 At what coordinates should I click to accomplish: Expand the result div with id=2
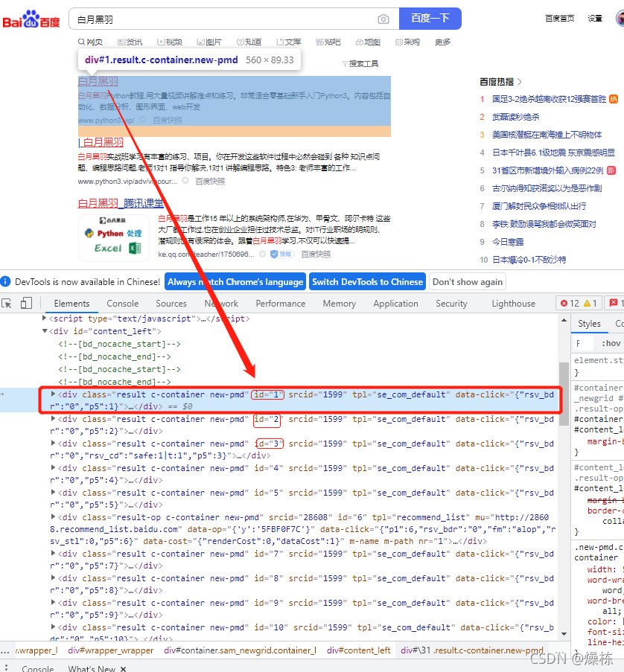coord(53,419)
